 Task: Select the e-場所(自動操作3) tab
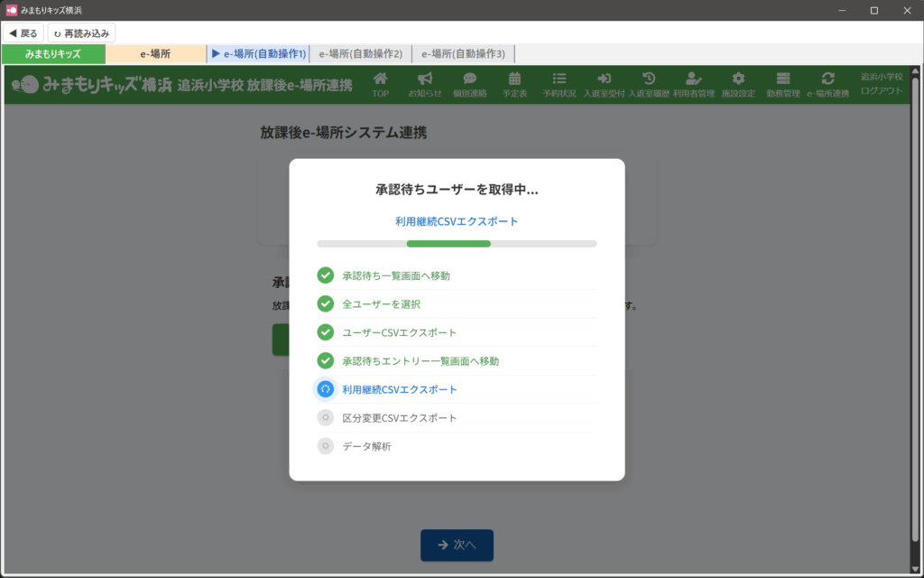tap(463, 54)
